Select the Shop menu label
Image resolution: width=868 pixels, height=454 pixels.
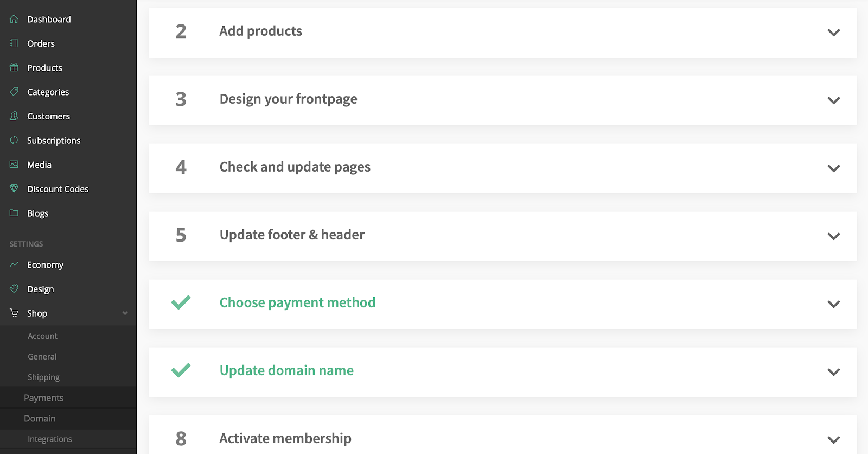pyautogui.click(x=37, y=313)
